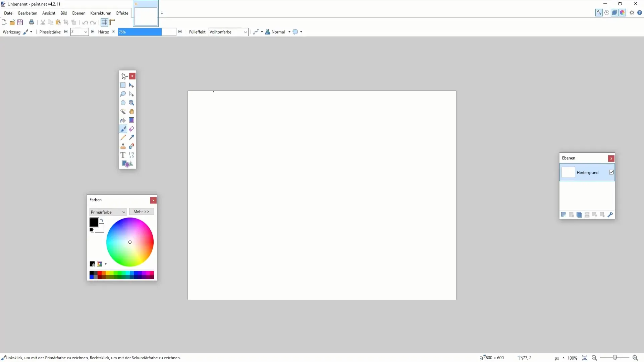Select the Move Selected Pixels tool
Screen dimensions: 644x362
pyautogui.click(x=131, y=85)
